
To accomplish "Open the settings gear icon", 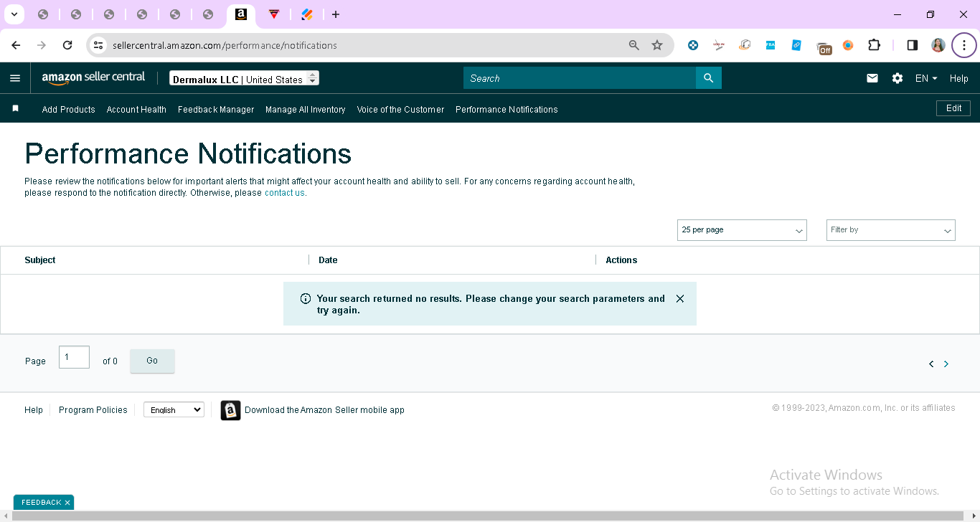I will 897,78.
